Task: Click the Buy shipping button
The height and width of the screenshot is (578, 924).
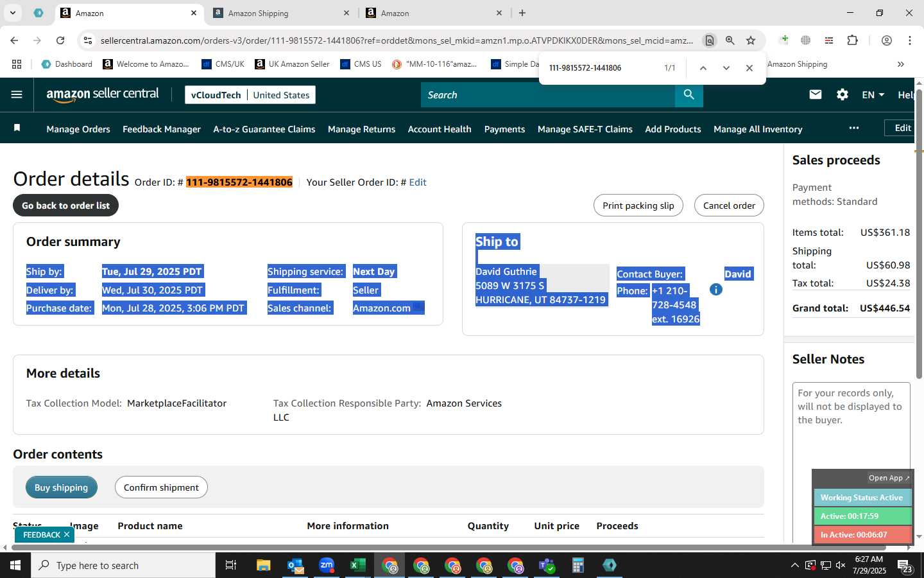Action: 62,487
